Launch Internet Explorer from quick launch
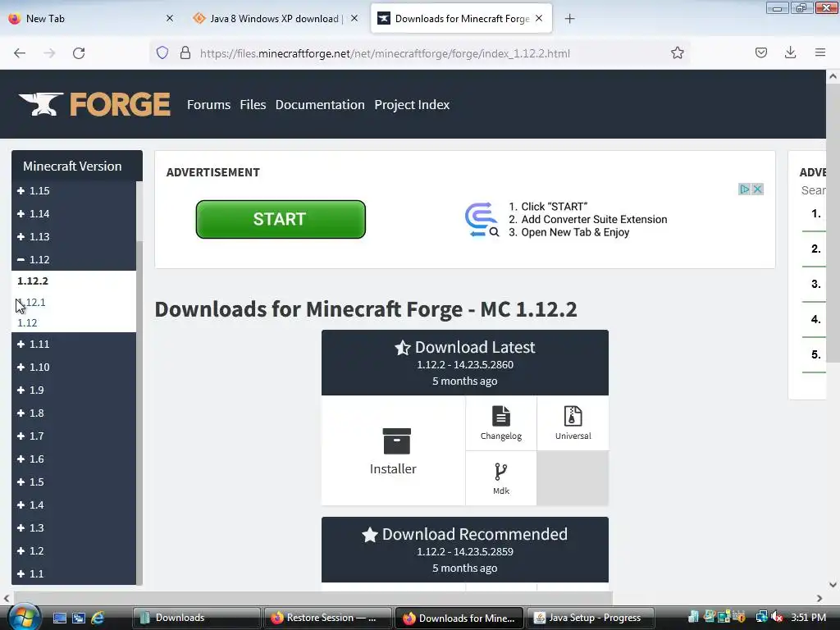Viewport: 840px width, 630px height. point(98,618)
